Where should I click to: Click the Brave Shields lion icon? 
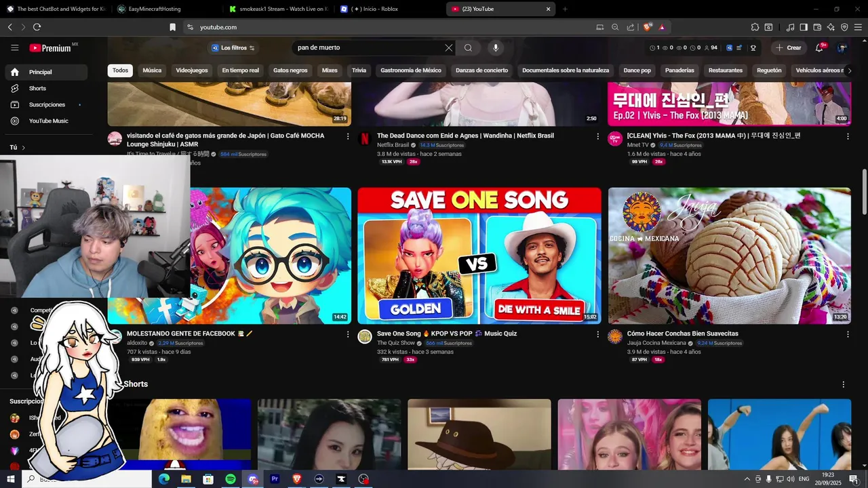click(648, 27)
